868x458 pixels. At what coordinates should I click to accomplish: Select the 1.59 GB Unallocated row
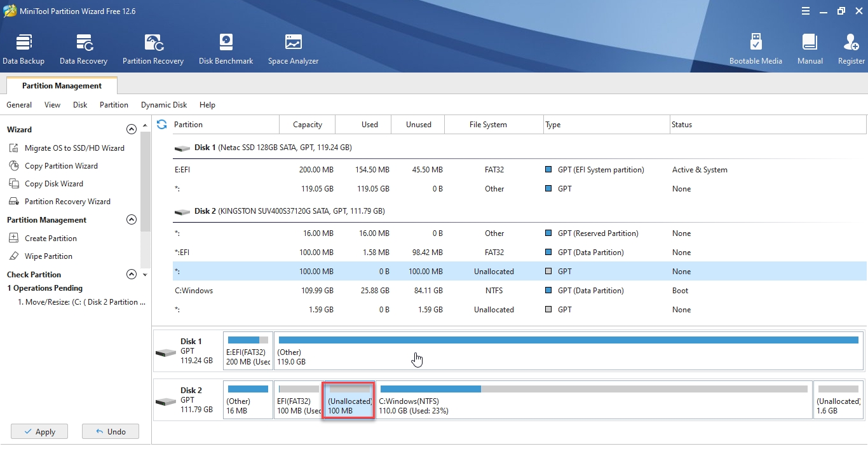(519, 310)
